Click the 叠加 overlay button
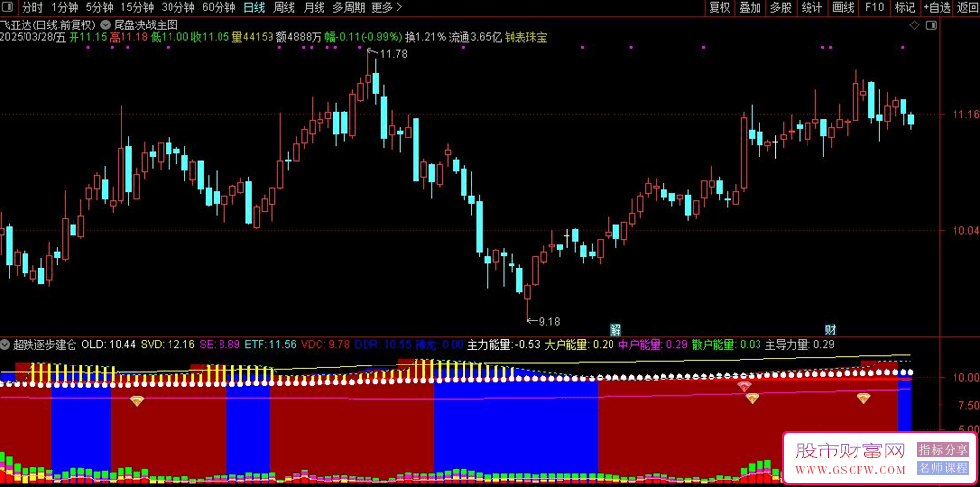 point(750,8)
